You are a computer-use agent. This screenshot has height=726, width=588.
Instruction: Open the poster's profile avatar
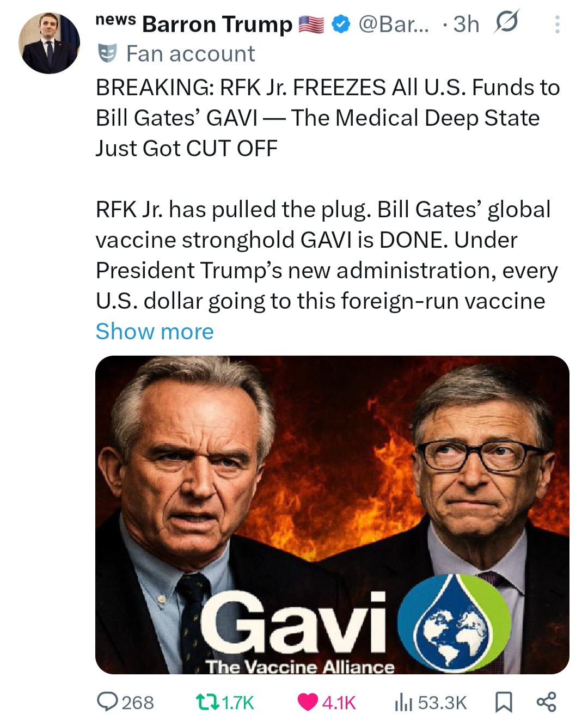click(x=49, y=43)
